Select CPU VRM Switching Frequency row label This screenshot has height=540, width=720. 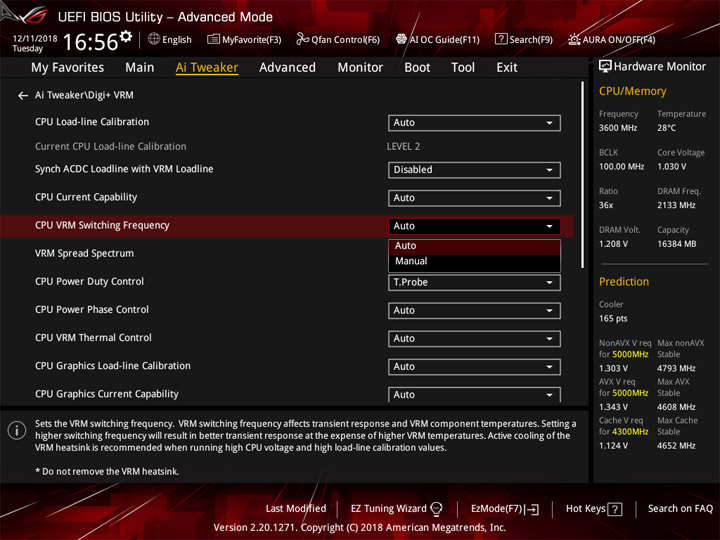pyautogui.click(x=102, y=225)
